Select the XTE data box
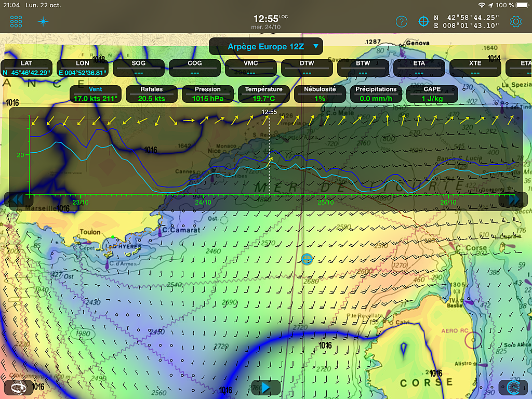The width and height of the screenshot is (532, 399). pyautogui.click(x=475, y=68)
